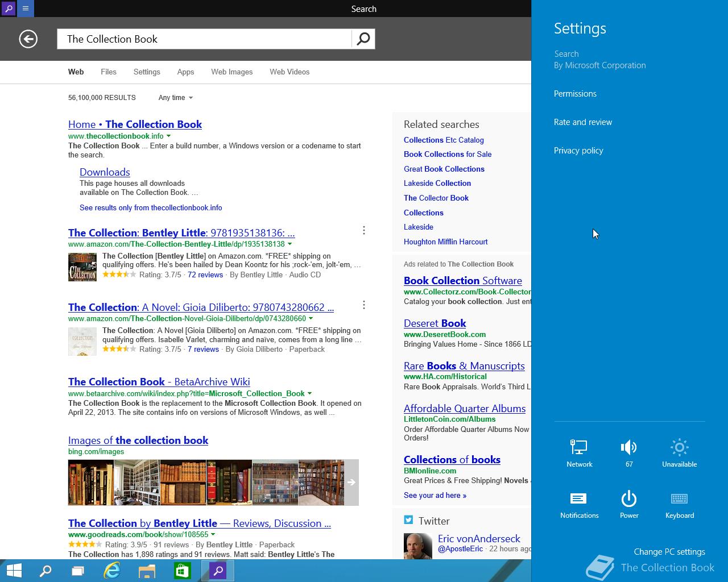This screenshot has width=728, height=582.
Task: Click 72 reviews link
Action: click(205, 275)
